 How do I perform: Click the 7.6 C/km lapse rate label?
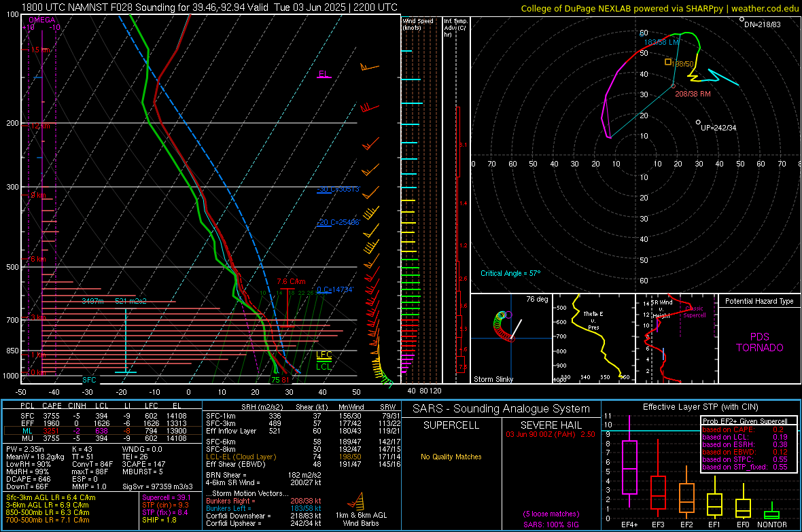pyautogui.click(x=291, y=281)
